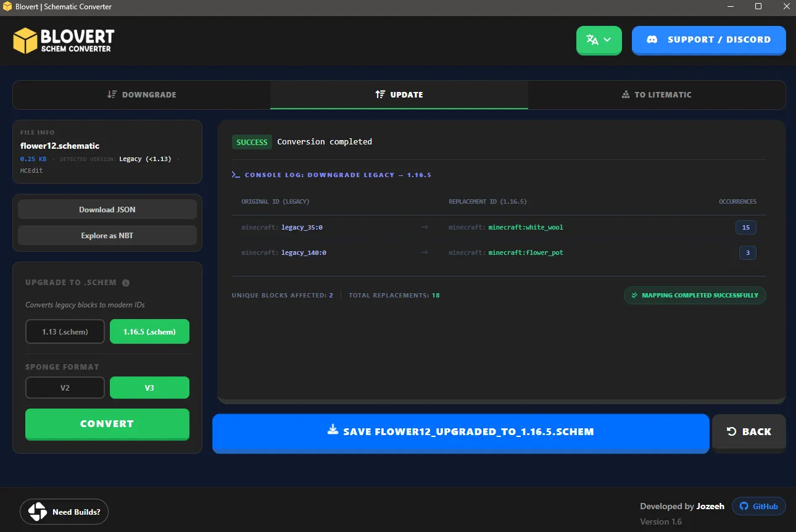
Task: Click the Update sort-up icon
Action: tap(380, 94)
